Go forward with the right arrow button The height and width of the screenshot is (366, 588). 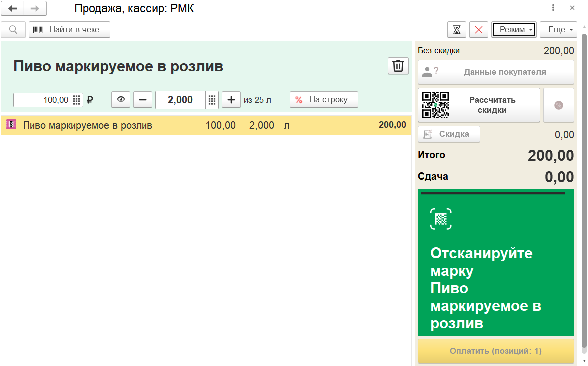point(35,8)
